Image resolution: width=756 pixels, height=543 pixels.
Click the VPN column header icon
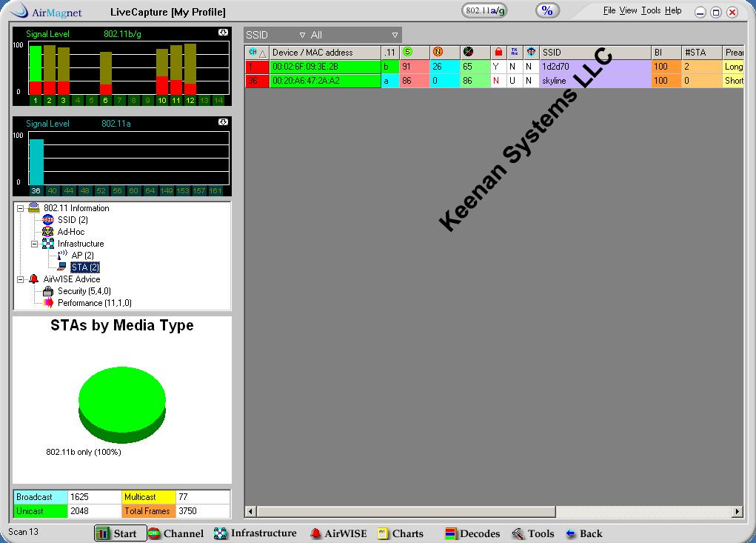531,52
